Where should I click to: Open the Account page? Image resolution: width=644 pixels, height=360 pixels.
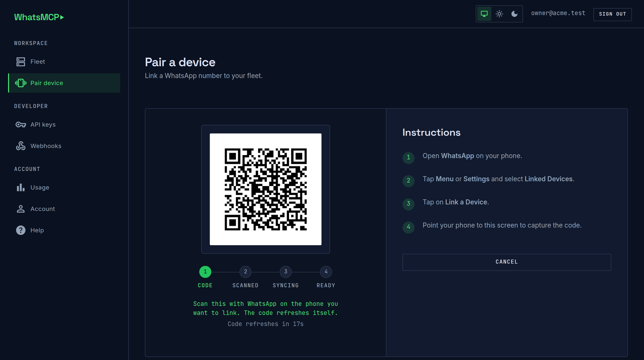click(x=64, y=209)
